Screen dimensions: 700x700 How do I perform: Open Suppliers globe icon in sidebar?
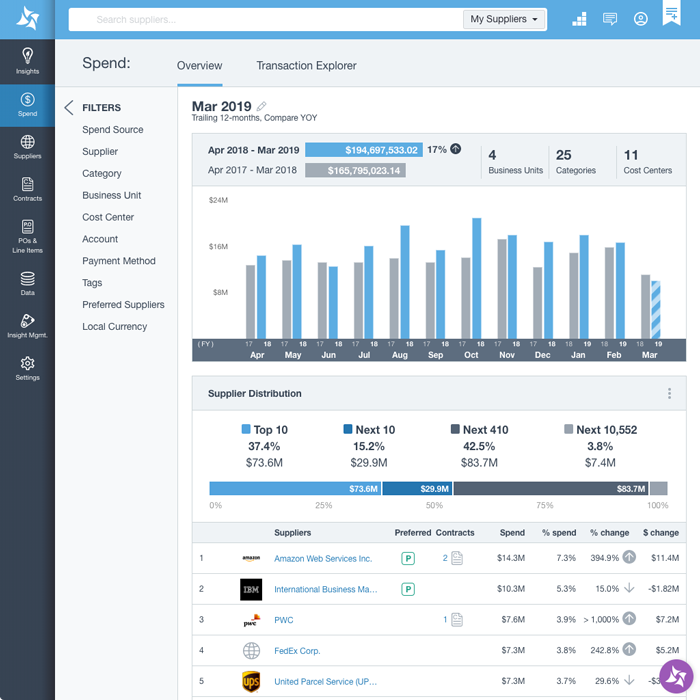click(27, 147)
